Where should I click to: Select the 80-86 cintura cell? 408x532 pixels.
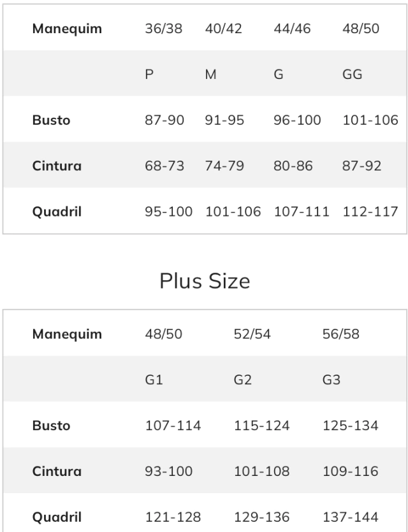[x=294, y=166]
